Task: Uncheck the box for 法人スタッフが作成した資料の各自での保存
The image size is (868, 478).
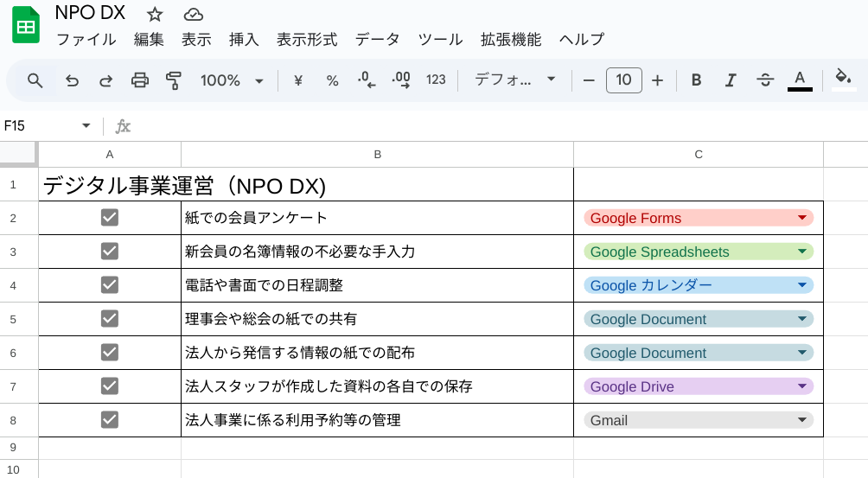Action: 110,386
